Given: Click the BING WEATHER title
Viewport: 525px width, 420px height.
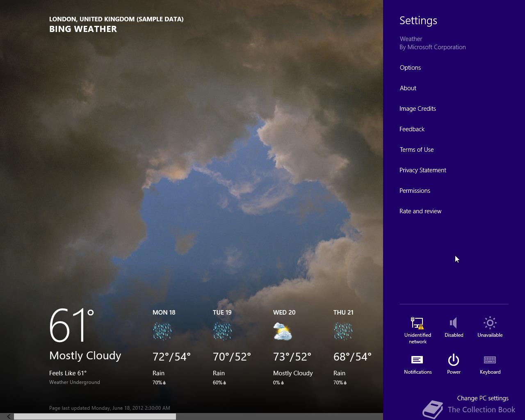Looking at the screenshot, I should point(83,29).
